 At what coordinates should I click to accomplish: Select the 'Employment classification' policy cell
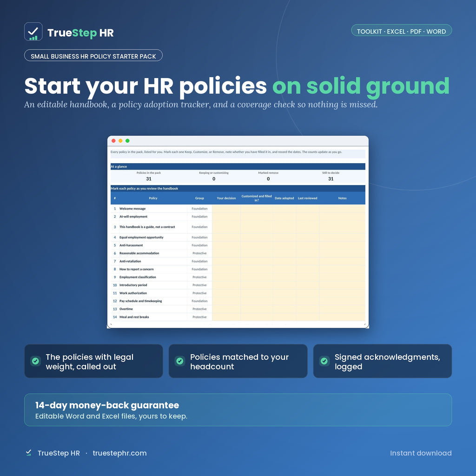(x=153, y=277)
